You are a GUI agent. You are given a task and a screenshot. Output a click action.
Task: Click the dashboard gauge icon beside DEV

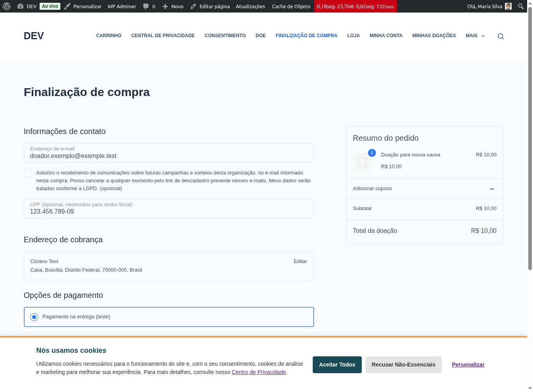(x=20, y=6)
